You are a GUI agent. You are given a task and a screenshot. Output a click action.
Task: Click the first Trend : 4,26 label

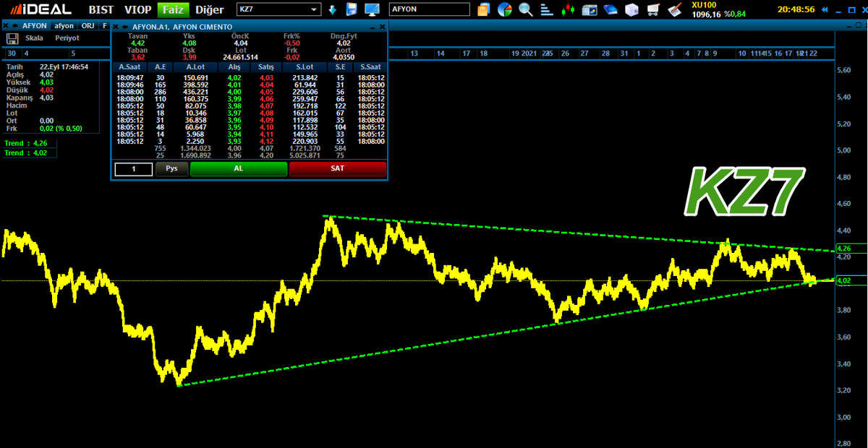[26, 143]
